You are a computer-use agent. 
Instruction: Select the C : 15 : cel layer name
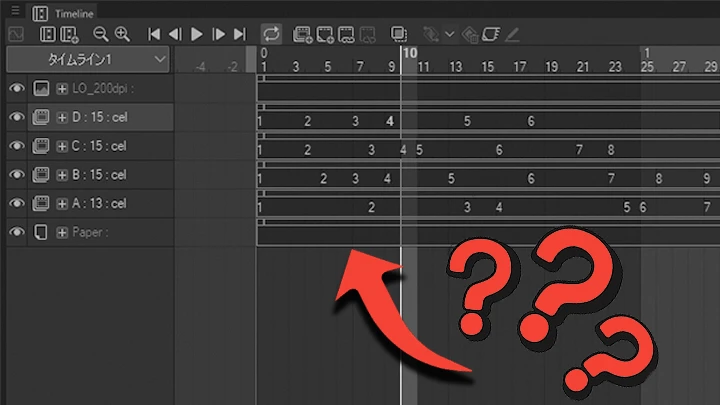(99, 146)
